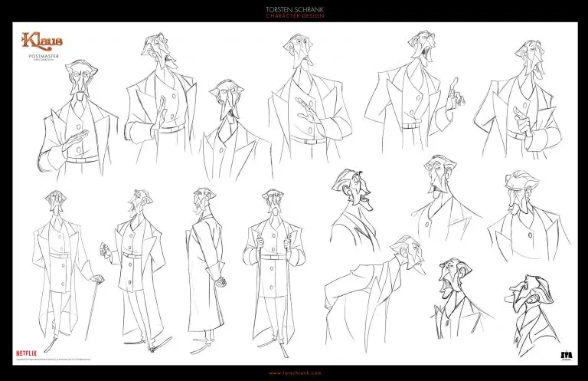
Task: Click the raised index finger on the sketch
Action: pyautogui.click(x=454, y=84)
